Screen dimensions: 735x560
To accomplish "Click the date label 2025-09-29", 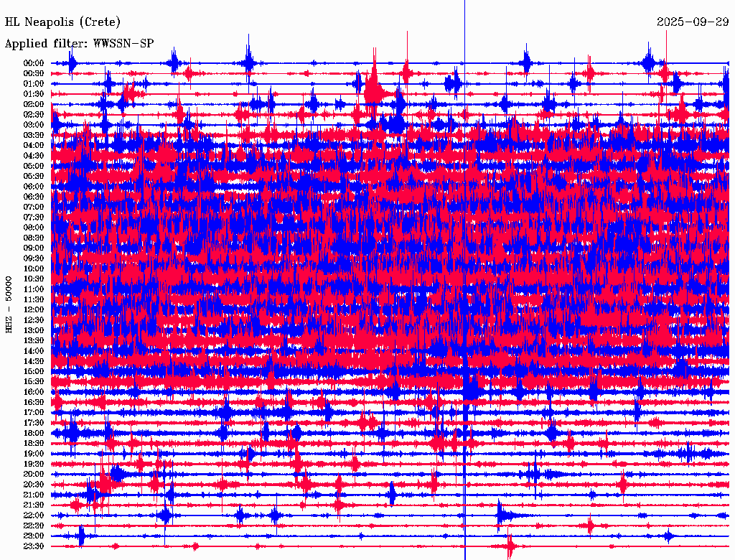I will 693,22.
